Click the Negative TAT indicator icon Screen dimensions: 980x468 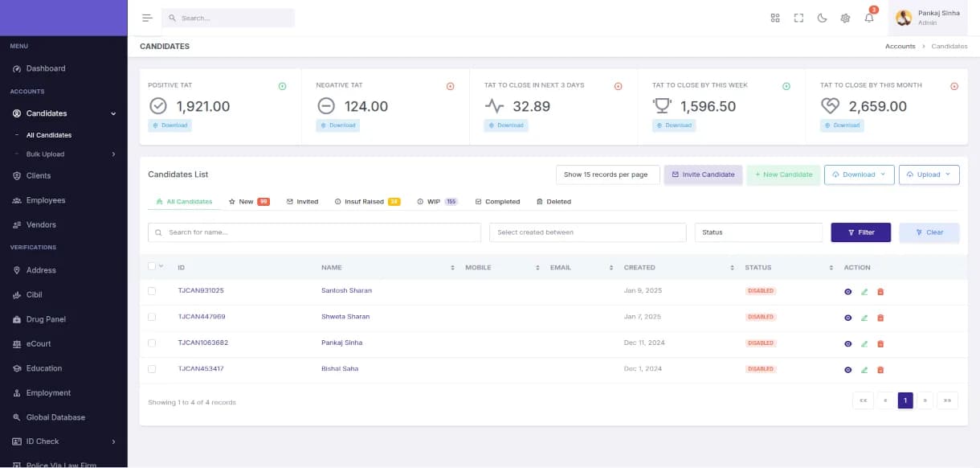pos(450,86)
